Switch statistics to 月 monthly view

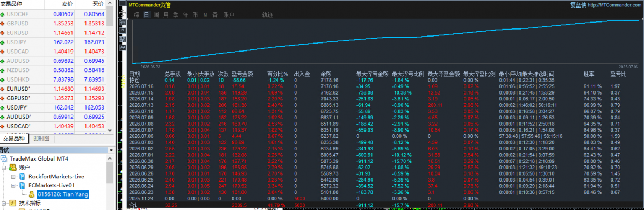tap(166, 15)
